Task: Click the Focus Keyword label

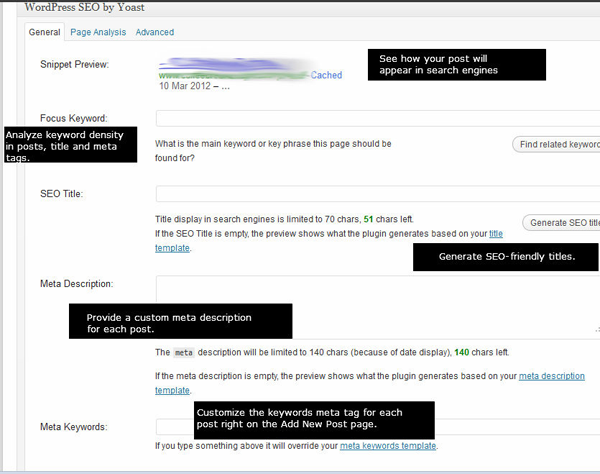Action: 73,118
